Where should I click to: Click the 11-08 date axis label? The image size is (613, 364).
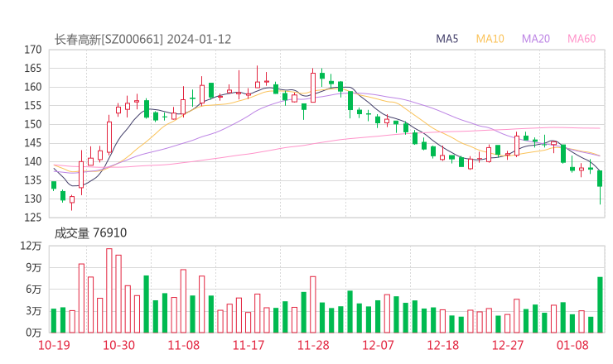tap(183, 345)
